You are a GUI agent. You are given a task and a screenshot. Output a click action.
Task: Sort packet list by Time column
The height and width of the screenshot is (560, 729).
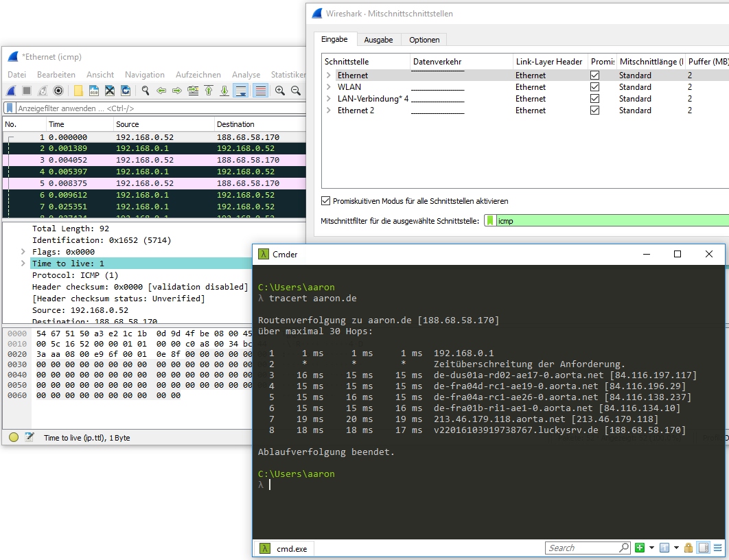point(80,124)
